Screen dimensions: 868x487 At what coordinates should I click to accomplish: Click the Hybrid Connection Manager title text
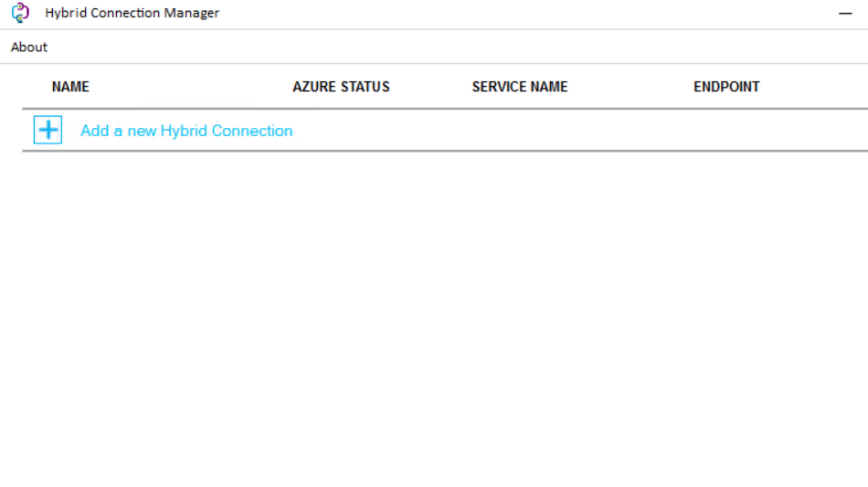tap(132, 13)
